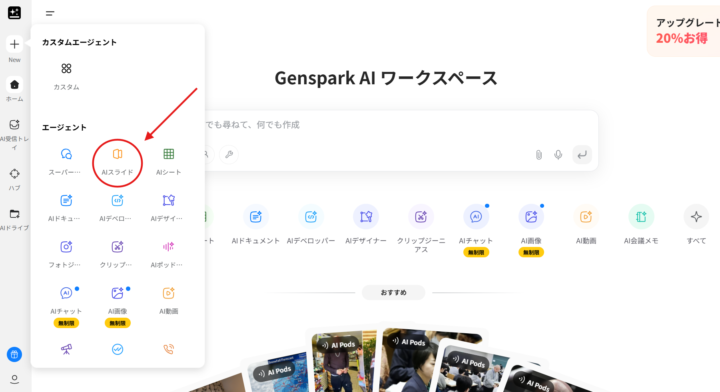Screen dimensions: 720x392
Task: Start voice input with microphone icon
Action: 558,155
